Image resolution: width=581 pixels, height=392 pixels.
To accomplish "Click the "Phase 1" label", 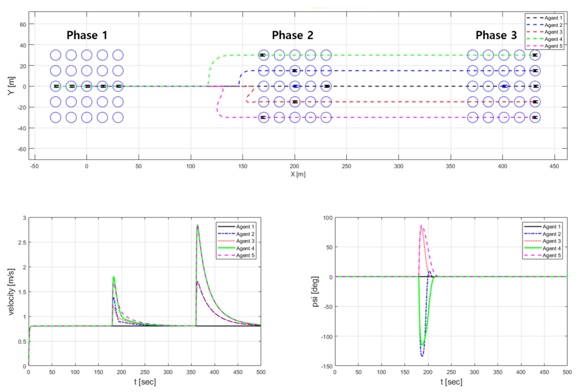I will [87, 35].
